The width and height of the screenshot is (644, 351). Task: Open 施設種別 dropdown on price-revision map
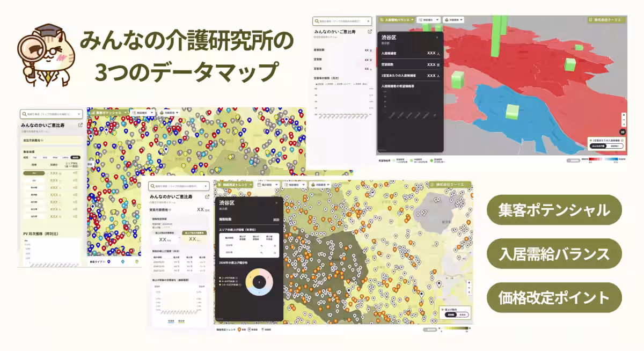pyautogui.click(x=294, y=185)
